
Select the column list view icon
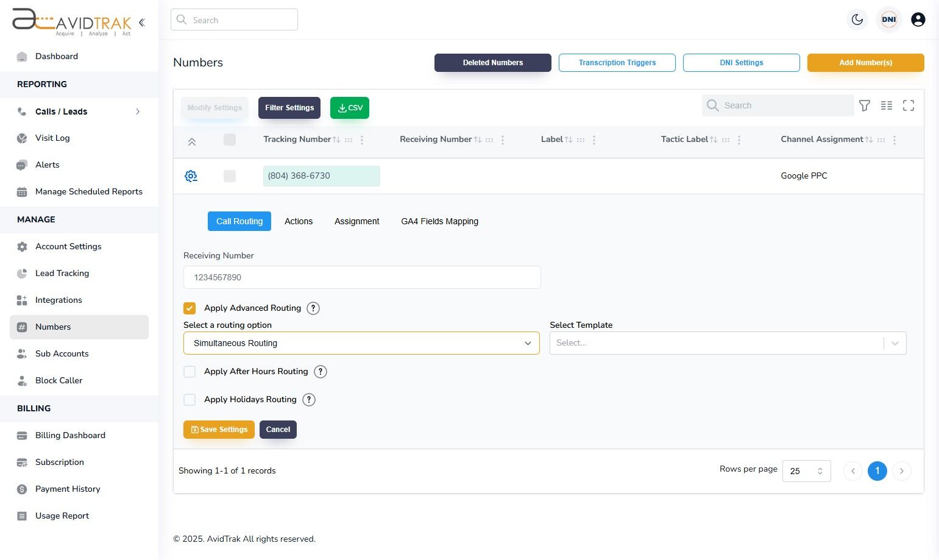887,105
